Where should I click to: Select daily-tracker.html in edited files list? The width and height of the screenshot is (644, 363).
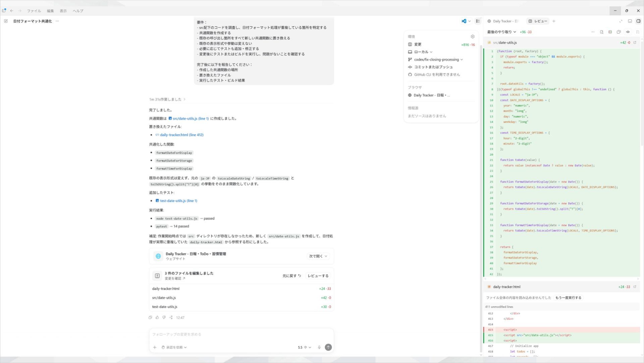pos(241,289)
